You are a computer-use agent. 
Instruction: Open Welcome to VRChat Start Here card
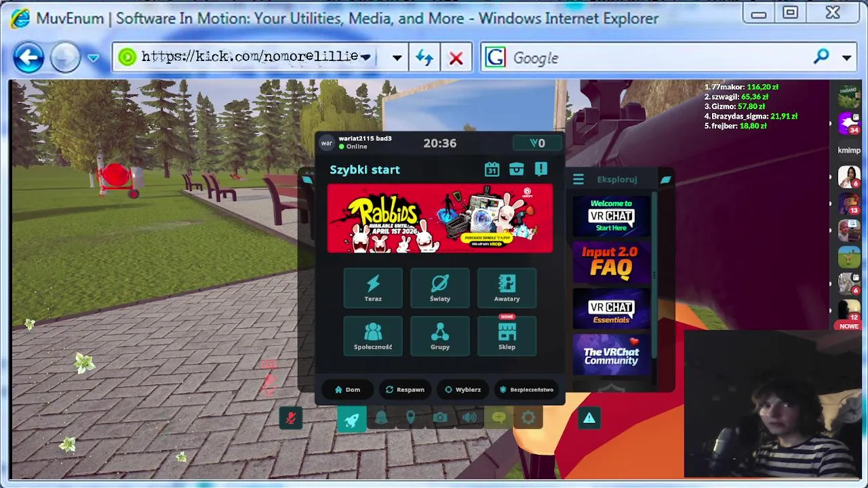click(611, 216)
